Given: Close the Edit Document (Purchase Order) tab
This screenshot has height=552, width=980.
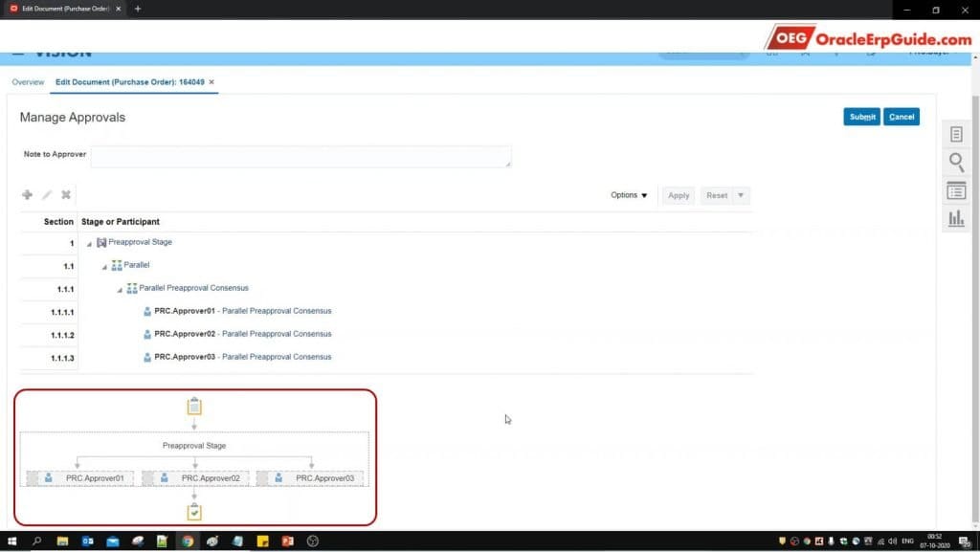Looking at the screenshot, I should 211,82.
